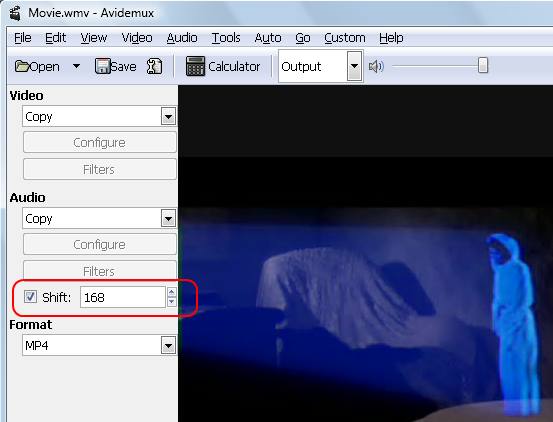
Task: Adjust the volume slider handle
Action: click(483, 66)
